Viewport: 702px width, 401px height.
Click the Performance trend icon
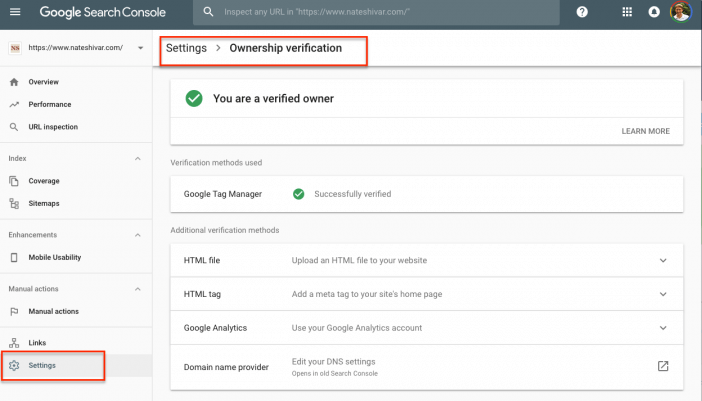coord(14,104)
